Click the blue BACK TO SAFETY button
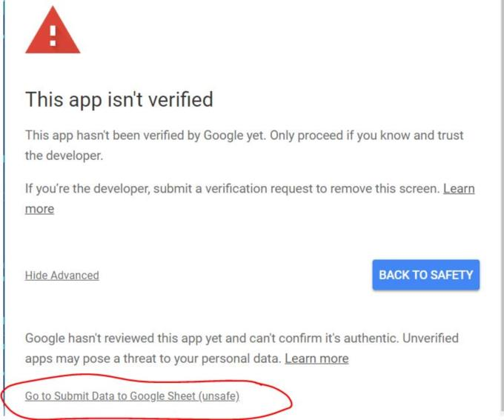This screenshot has width=504, height=420. [x=426, y=275]
